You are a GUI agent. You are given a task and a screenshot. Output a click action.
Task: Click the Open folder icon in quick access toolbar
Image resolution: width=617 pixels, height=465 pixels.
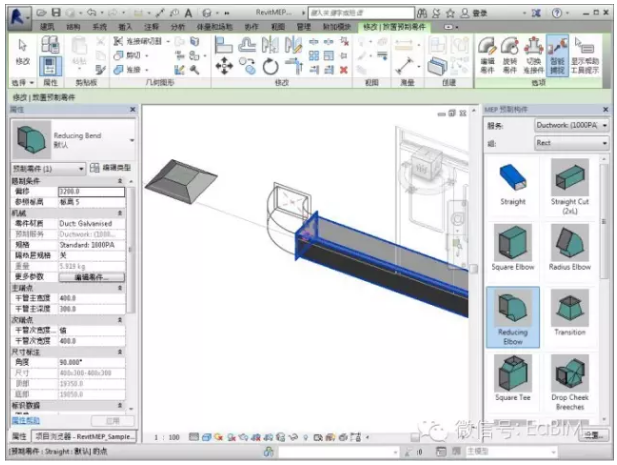[x=42, y=13]
